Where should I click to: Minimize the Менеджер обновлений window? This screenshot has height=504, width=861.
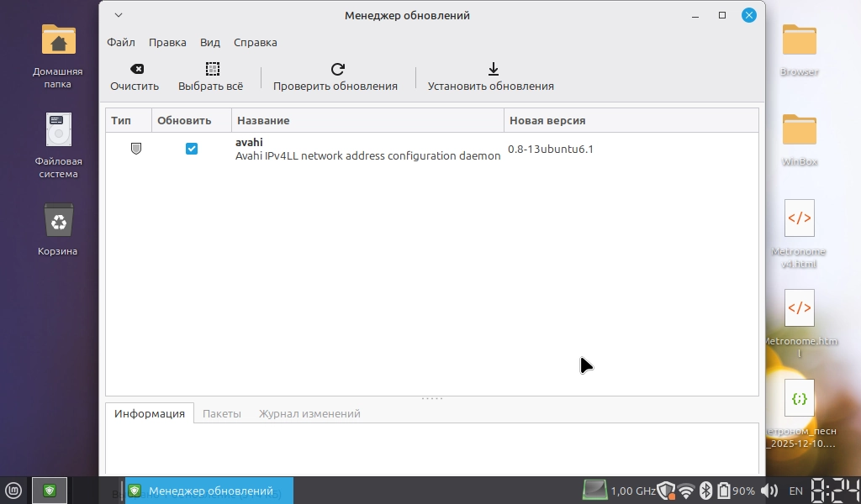(x=695, y=15)
